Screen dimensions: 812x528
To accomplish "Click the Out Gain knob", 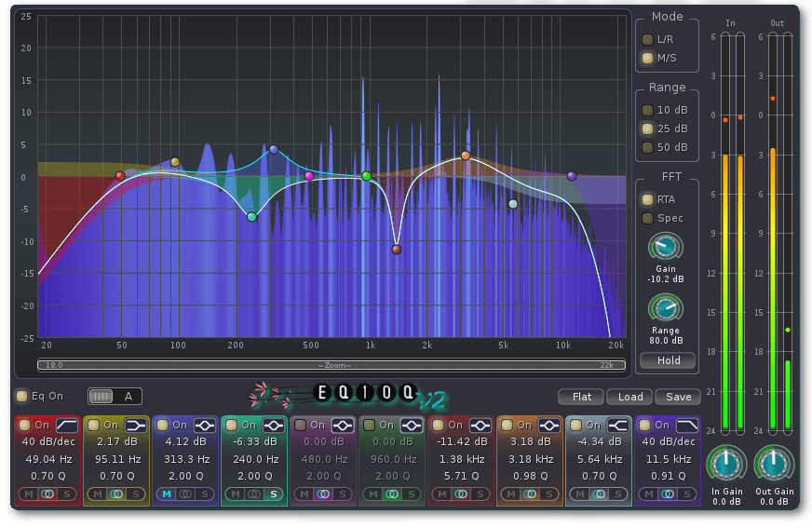I will point(774,464).
